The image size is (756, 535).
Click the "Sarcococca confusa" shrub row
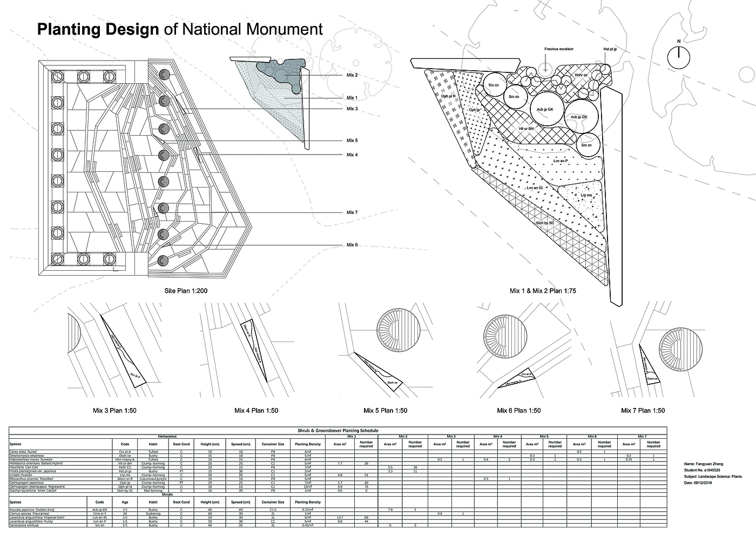pyautogui.click(x=338, y=525)
